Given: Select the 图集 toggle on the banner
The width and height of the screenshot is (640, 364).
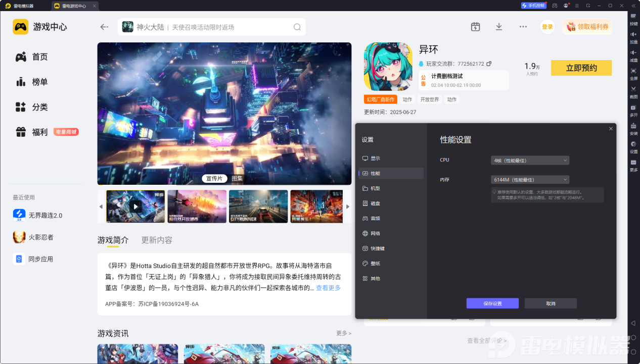Looking at the screenshot, I should click(x=237, y=178).
